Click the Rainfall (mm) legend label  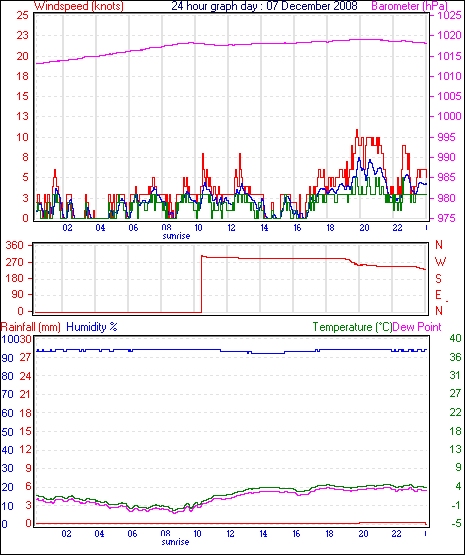[31, 327]
